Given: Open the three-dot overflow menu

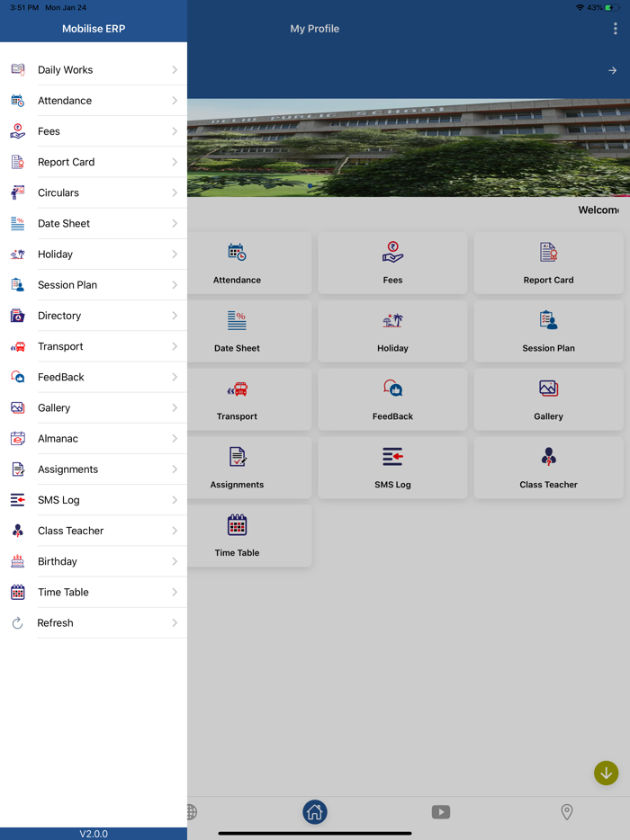Looking at the screenshot, I should point(615,29).
